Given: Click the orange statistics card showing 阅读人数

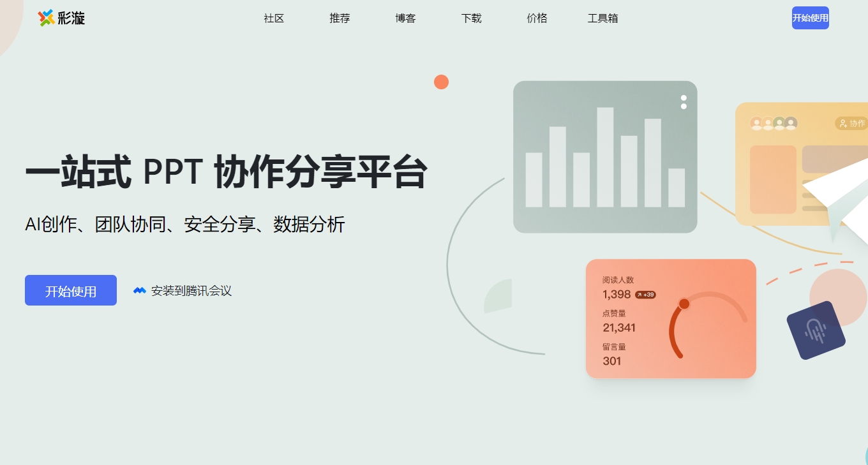Looking at the screenshot, I should coord(671,318).
